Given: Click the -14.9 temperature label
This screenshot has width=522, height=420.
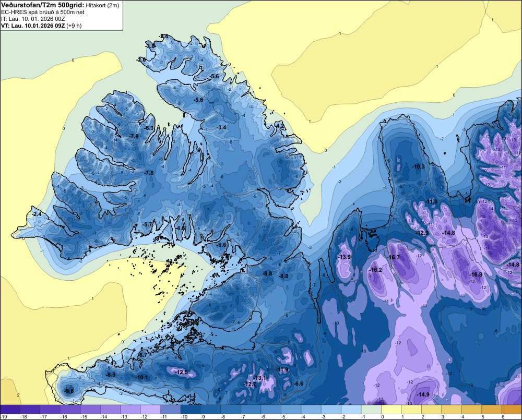Looking at the screenshot, I should point(423,394).
